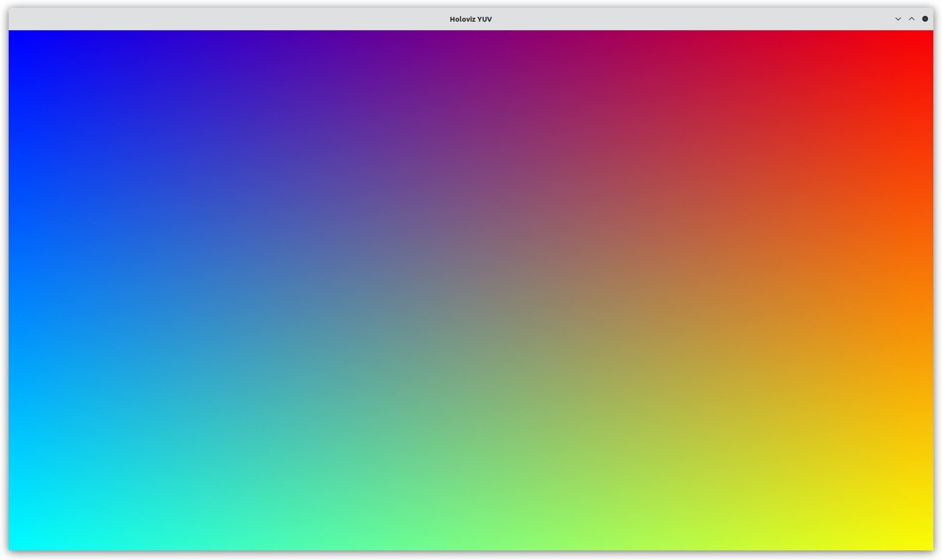Click the empty title bar area left of the title
The width and height of the screenshot is (942, 560).
pos(217,19)
